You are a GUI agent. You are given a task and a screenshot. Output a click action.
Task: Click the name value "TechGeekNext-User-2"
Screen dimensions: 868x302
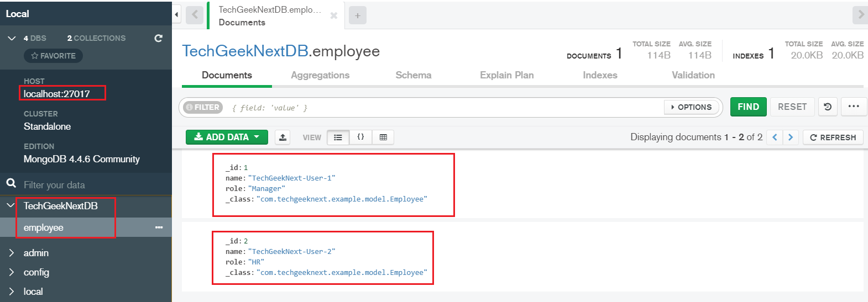pyautogui.click(x=291, y=252)
